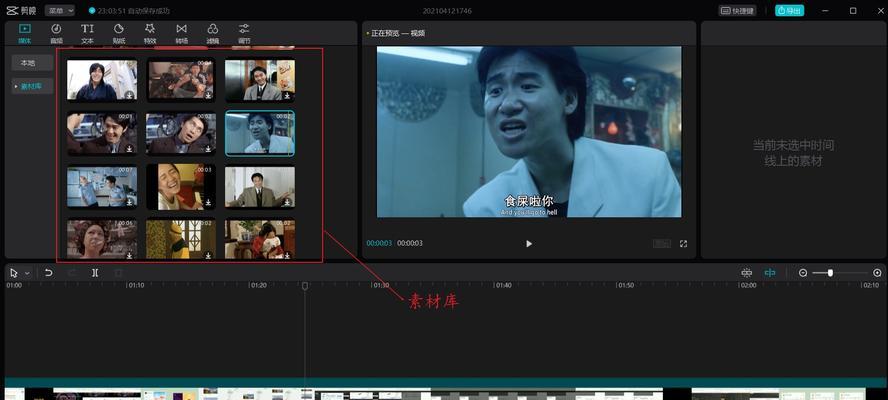Redo the last undone edit

72,273
